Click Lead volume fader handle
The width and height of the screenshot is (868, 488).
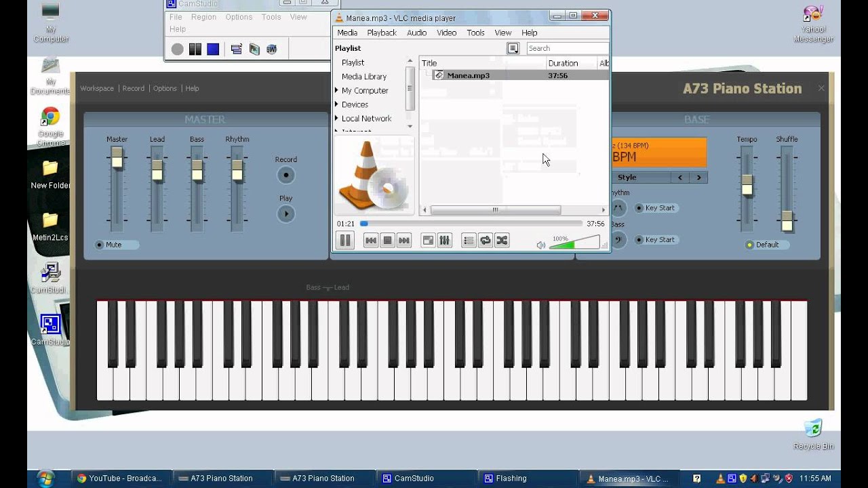pyautogui.click(x=157, y=170)
